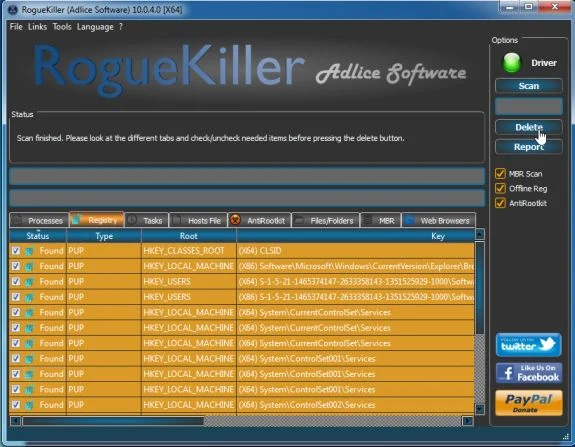Viewport: 575px width, 447px height.
Task: Open the Links menu
Action: pyautogui.click(x=37, y=27)
